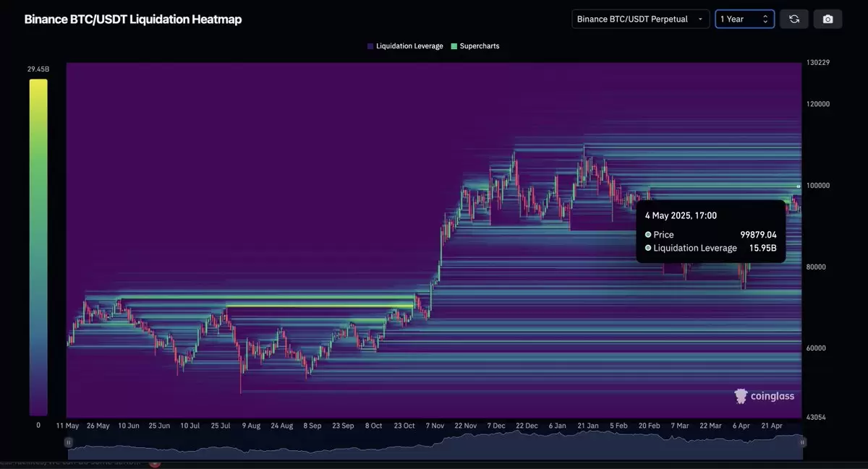Click the 100000 price axis label
868x469 pixels.
click(x=819, y=186)
